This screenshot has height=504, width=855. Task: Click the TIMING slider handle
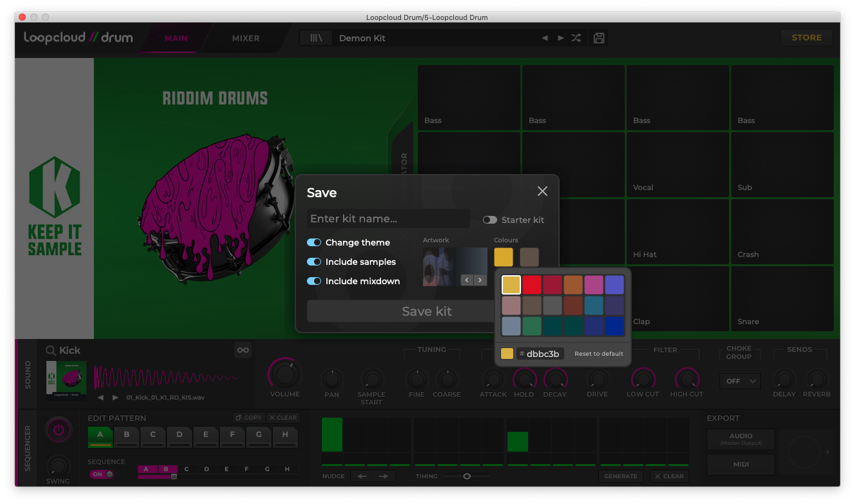click(x=467, y=476)
